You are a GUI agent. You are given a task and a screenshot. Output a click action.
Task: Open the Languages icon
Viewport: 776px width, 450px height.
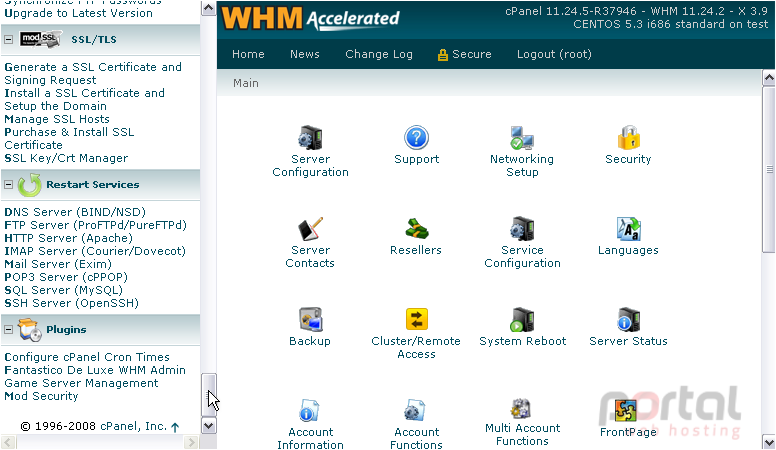pyautogui.click(x=629, y=229)
